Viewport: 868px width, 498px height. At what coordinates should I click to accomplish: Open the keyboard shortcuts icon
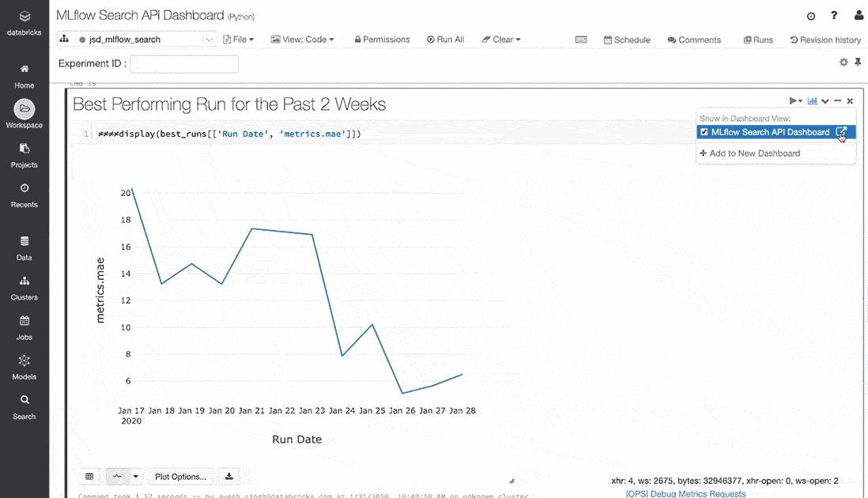pyautogui.click(x=581, y=40)
